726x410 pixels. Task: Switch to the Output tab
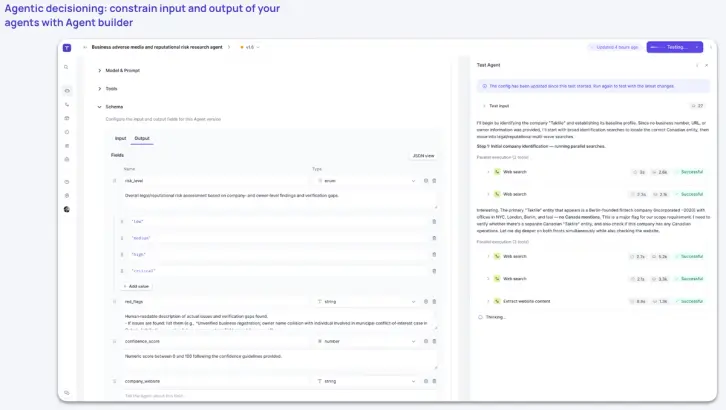(142, 138)
